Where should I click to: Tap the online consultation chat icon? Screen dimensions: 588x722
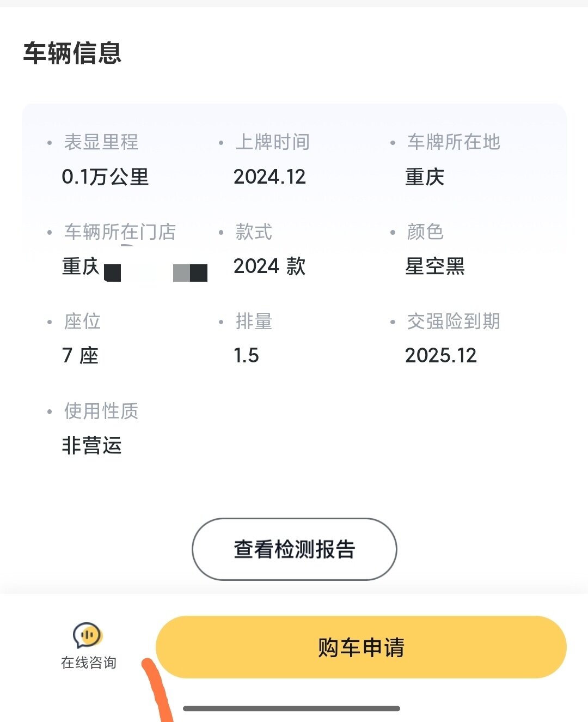[x=88, y=635]
